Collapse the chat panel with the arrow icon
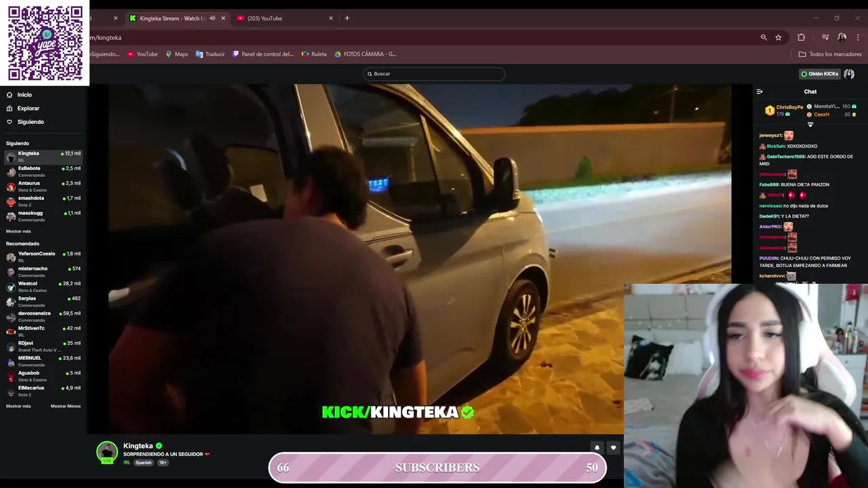The height and width of the screenshot is (488, 868). coord(759,91)
